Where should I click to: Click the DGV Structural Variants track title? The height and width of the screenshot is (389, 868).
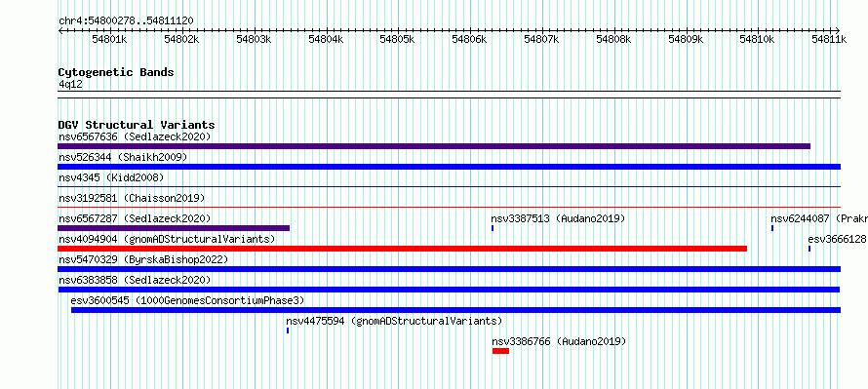pos(137,125)
